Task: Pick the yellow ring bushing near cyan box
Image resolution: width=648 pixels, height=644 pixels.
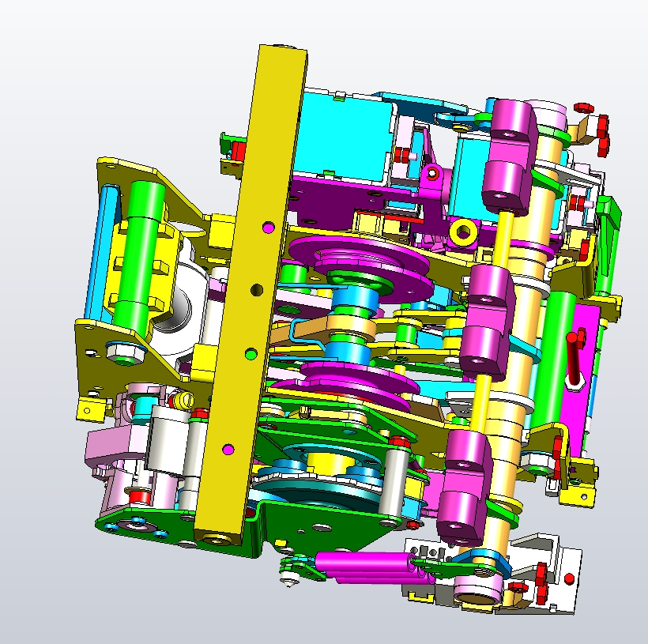Action: click(x=463, y=232)
